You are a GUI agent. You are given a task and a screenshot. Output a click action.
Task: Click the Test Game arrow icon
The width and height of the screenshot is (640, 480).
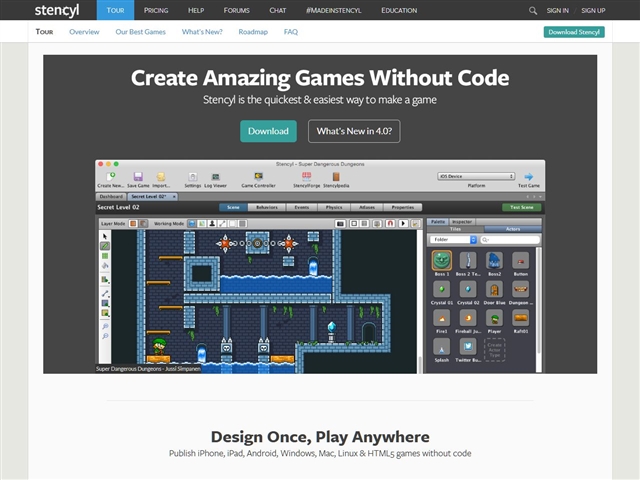click(529, 177)
